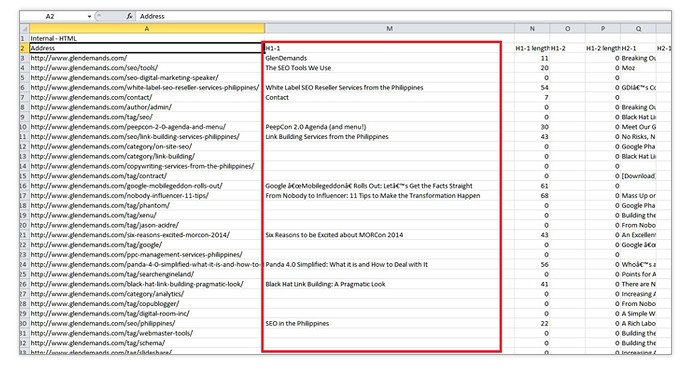Select the 'SEO in the Philippines' cell
The height and width of the screenshot is (369, 700).
[389, 323]
